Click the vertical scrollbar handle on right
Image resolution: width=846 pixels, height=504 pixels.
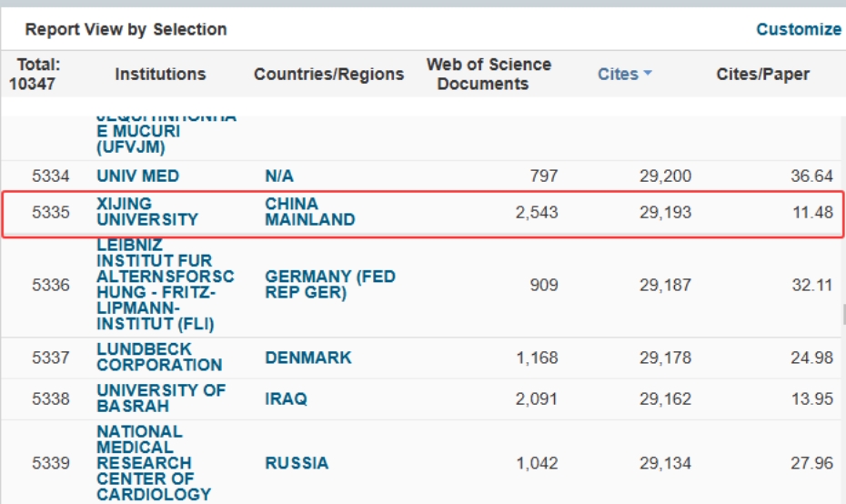tap(842, 314)
